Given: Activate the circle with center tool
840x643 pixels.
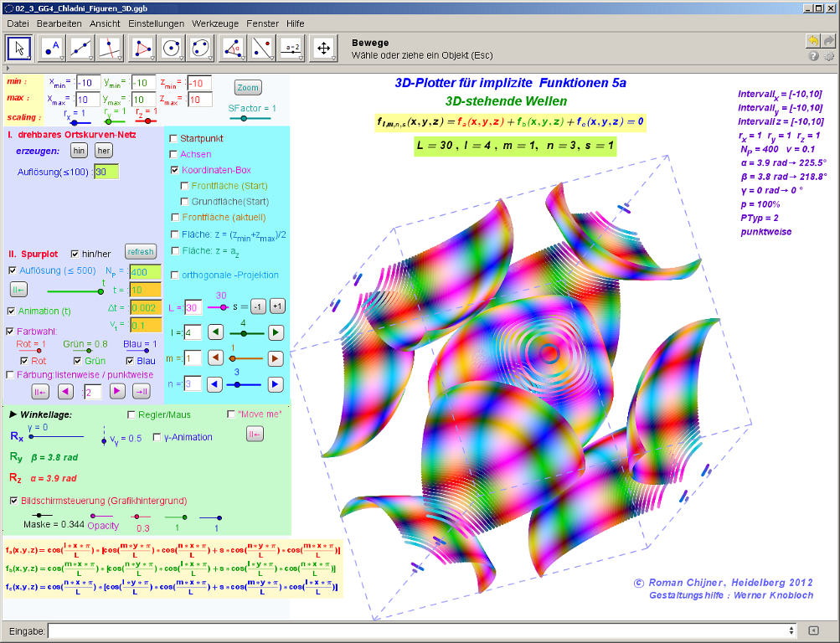Looking at the screenshot, I should [172, 48].
